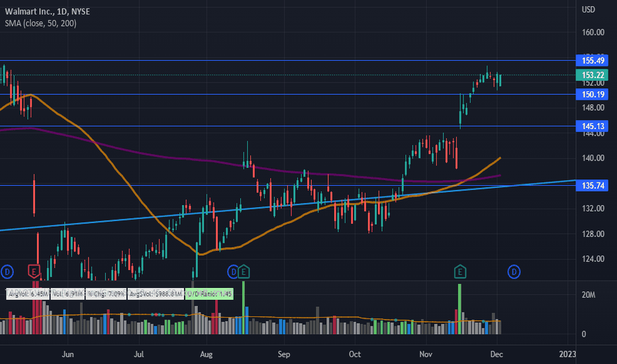Image resolution: width=617 pixels, height=364 pixels.
Task: Click the AvgSVol: $988.81M label
Action: click(x=156, y=294)
